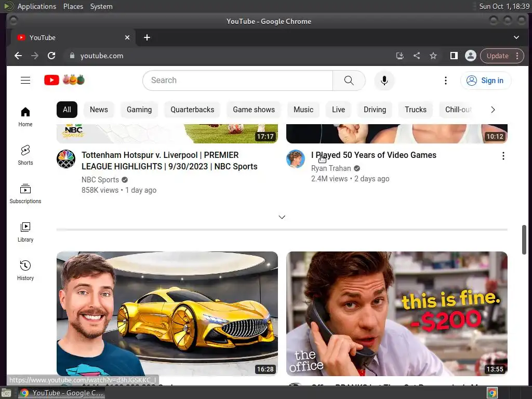Open the Applications menu
The height and width of the screenshot is (399, 532).
point(37,6)
